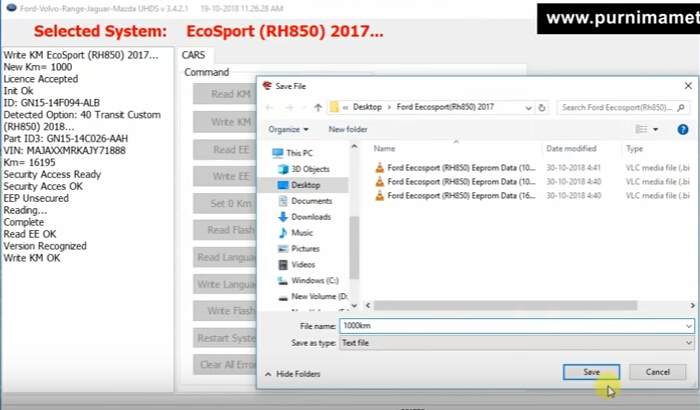
Task: Click VLC cone icon of (16... file
Action: pos(379,196)
